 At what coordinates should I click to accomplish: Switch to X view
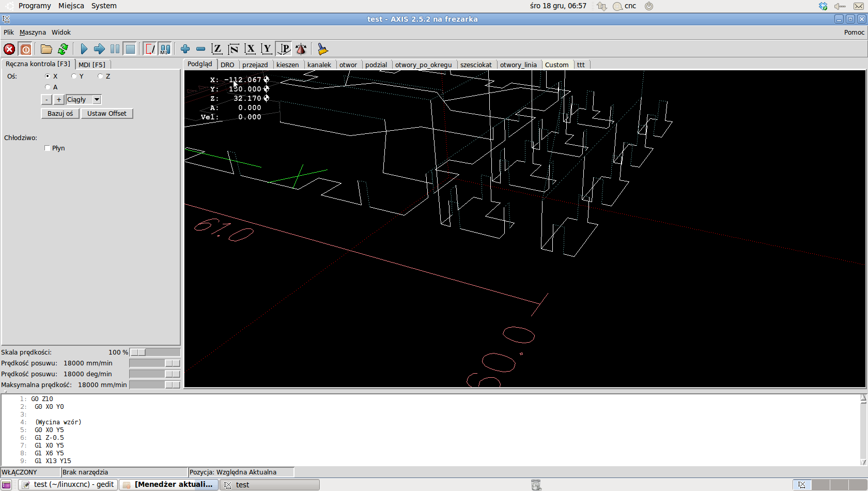pyautogui.click(x=250, y=49)
